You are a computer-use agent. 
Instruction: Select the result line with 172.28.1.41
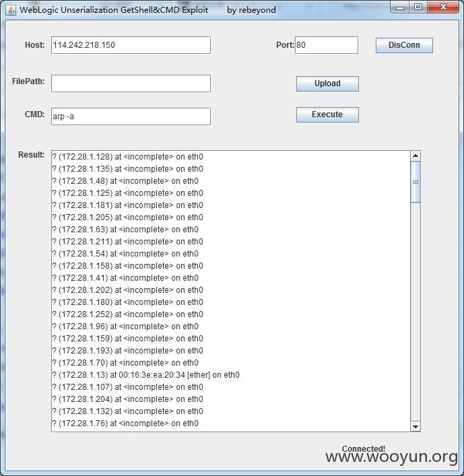(x=125, y=278)
